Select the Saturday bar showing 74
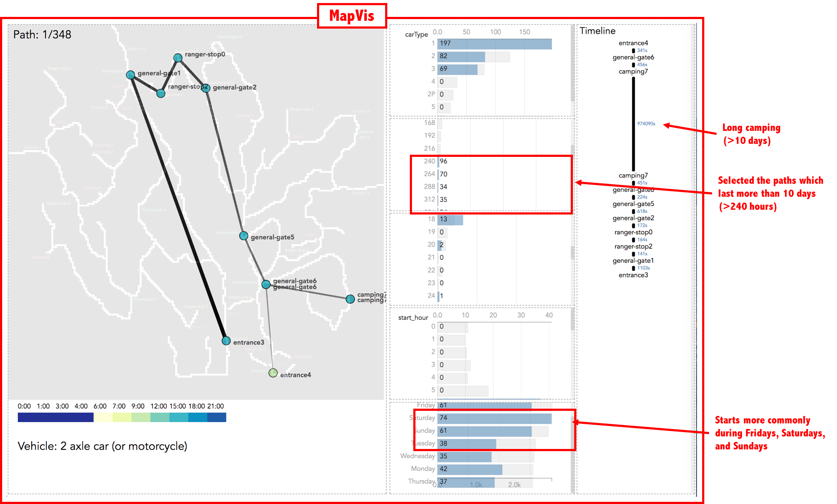This screenshot has height=504, width=837. click(494, 418)
